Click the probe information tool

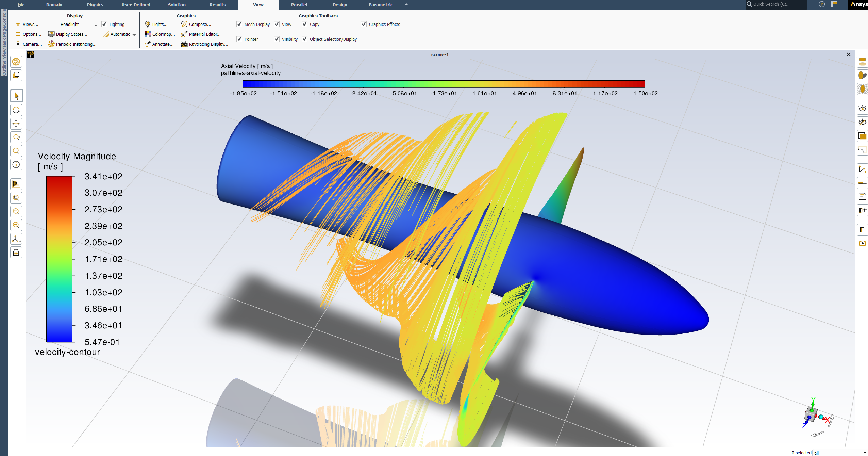16,165
